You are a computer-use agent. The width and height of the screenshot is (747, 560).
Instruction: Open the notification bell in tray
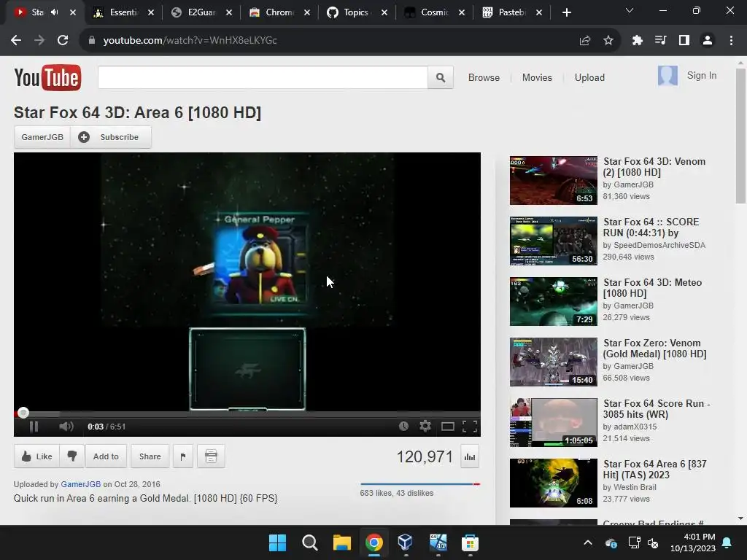(727, 542)
